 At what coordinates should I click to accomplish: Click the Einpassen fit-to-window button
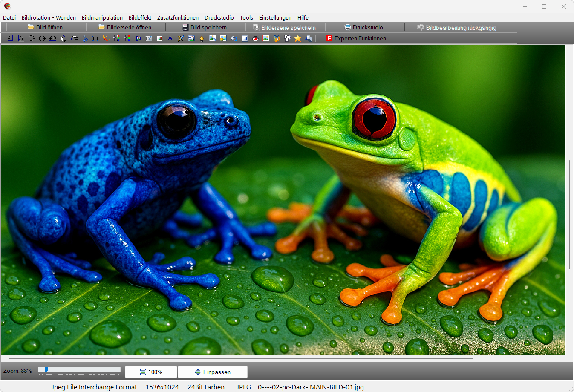point(212,372)
